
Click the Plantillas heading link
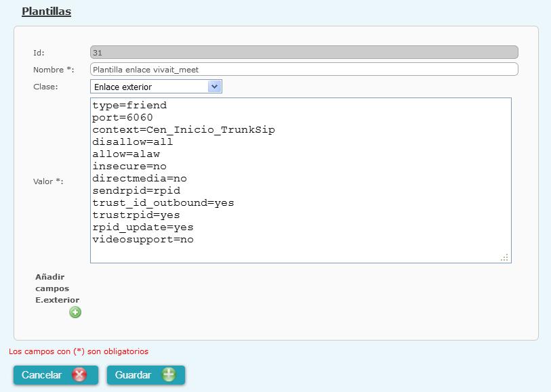[46, 12]
